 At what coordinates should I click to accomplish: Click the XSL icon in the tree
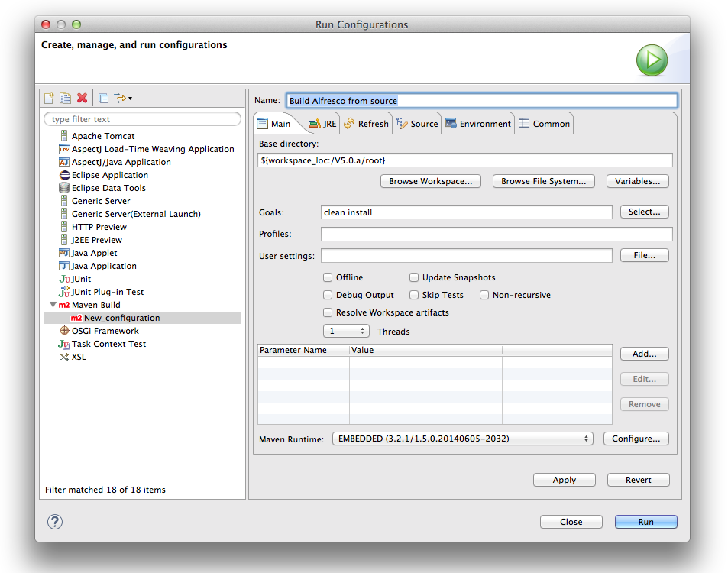(x=64, y=357)
